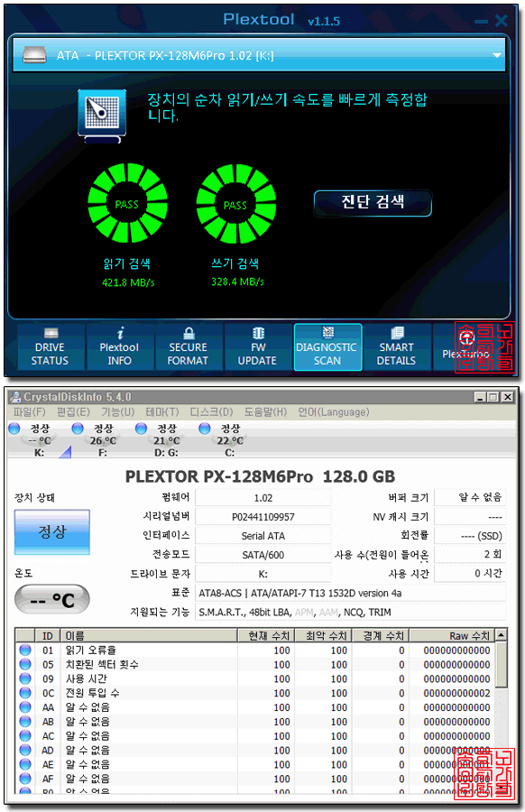Image resolution: width=525 pixels, height=812 pixels.
Task: Click the diagnostic scan disk illustration icon
Action: [x=102, y=116]
